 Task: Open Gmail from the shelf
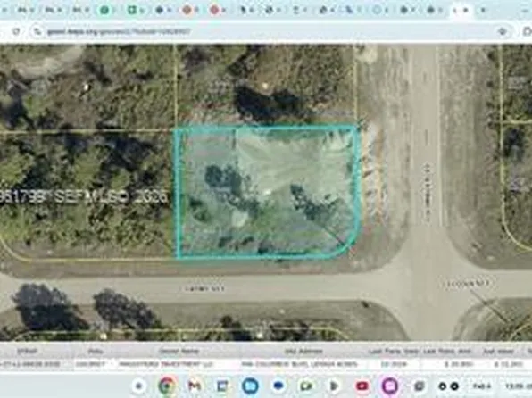(195, 386)
